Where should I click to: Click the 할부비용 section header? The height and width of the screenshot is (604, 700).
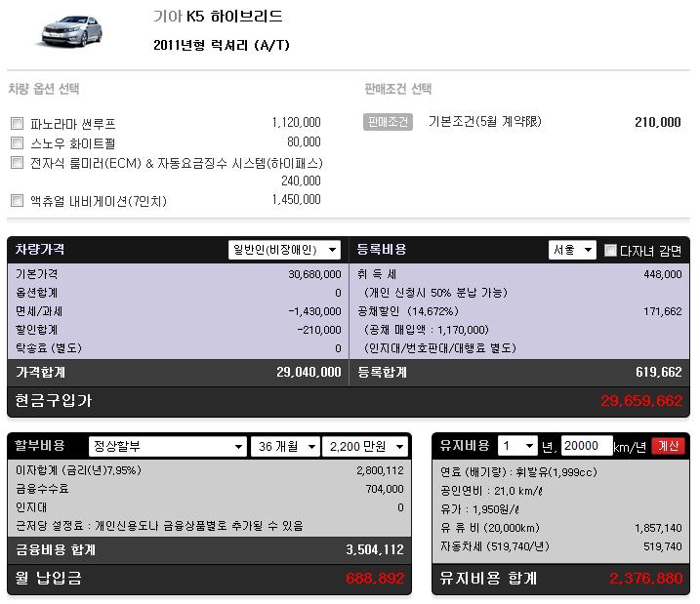point(40,445)
